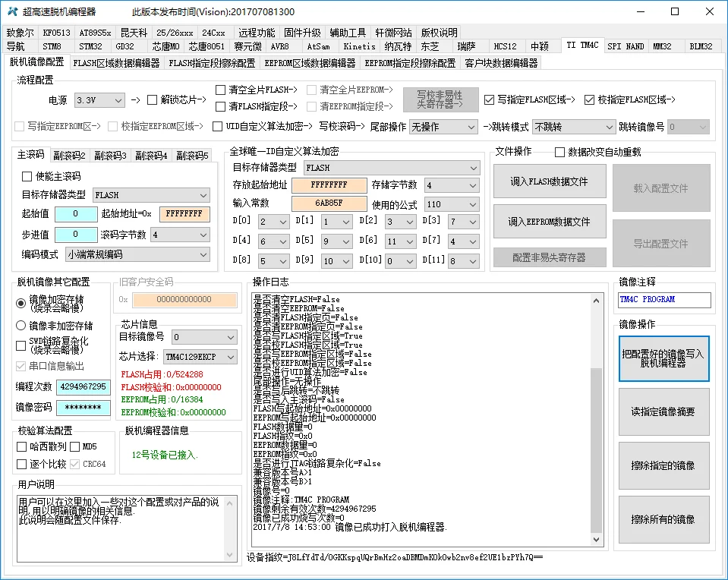Uncheck 写指定FLASH区域 option
Viewport: 728px width, 580px height.
489,99
